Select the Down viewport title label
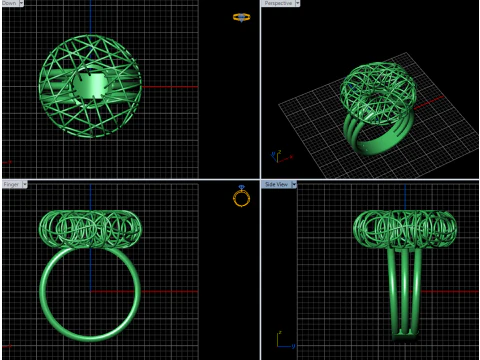The height and width of the screenshot is (360, 480). click(9, 3)
